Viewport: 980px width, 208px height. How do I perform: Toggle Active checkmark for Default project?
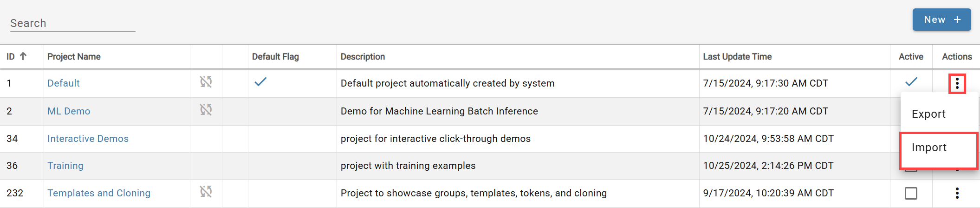(911, 82)
